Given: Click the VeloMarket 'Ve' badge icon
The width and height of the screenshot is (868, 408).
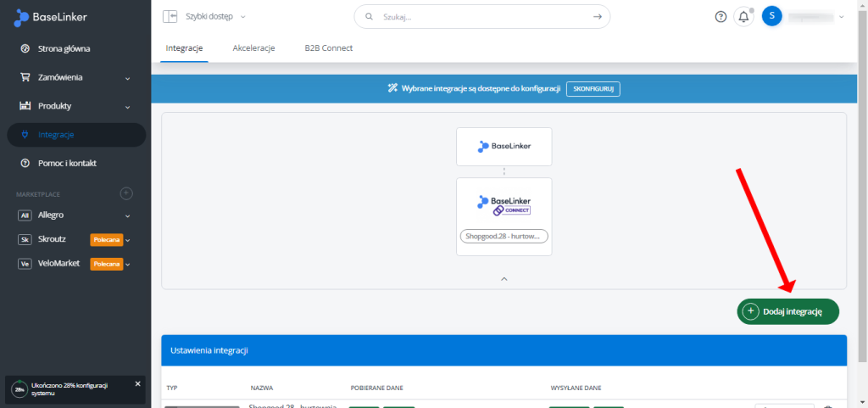Looking at the screenshot, I should point(25,264).
